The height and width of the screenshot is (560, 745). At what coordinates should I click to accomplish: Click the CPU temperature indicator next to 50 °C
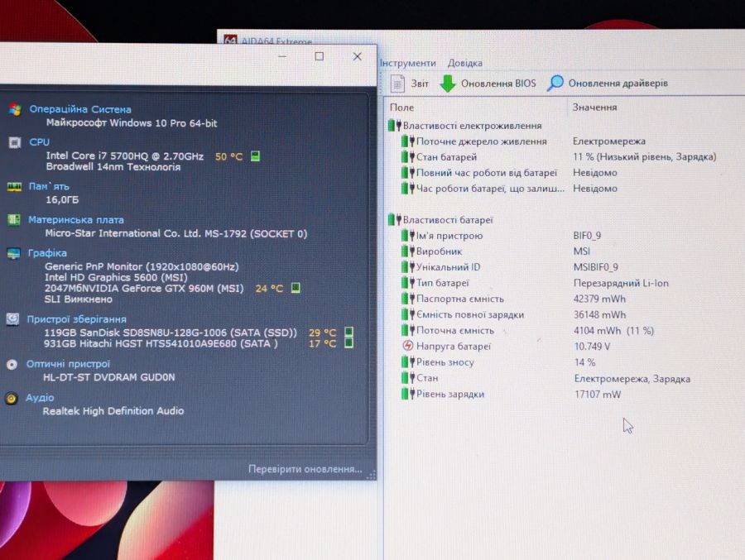click(255, 156)
